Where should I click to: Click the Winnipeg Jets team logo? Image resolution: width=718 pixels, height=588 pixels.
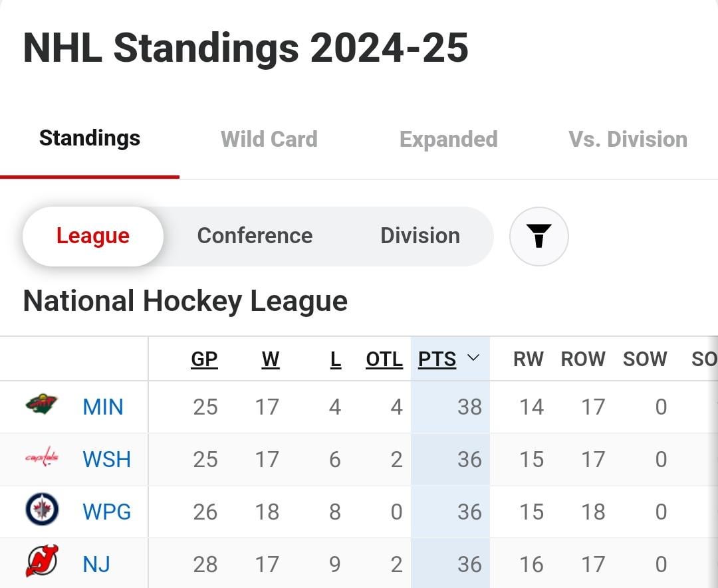[x=42, y=511]
